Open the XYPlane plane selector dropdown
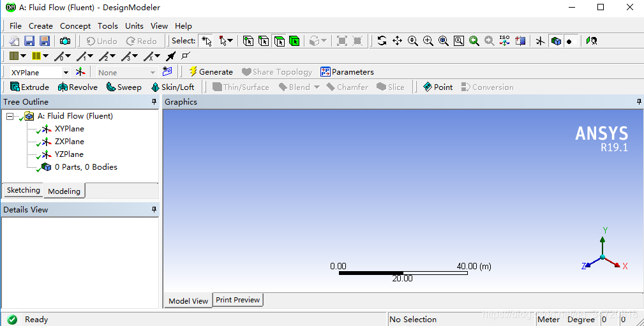The width and height of the screenshot is (644, 326). (x=66, y=73)
